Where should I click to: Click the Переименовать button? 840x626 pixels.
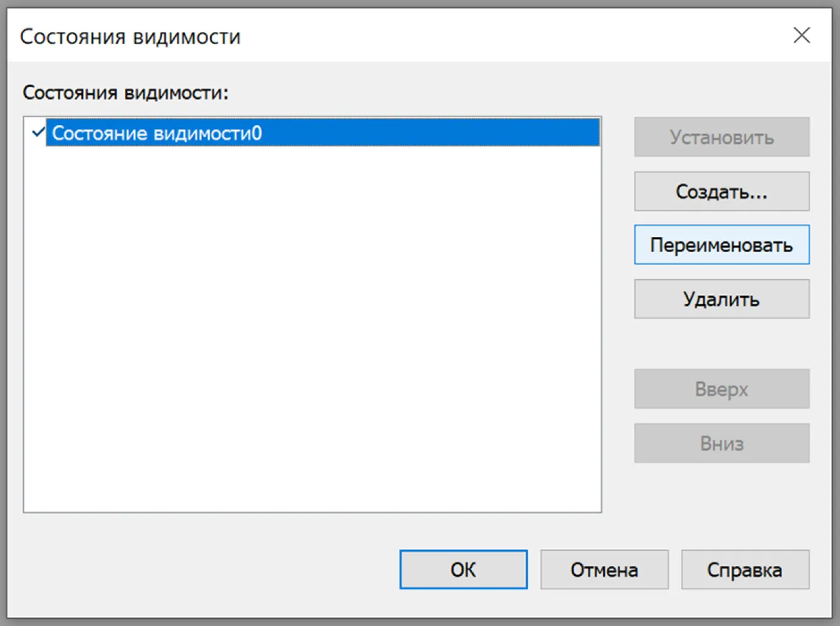pos(721,245)
